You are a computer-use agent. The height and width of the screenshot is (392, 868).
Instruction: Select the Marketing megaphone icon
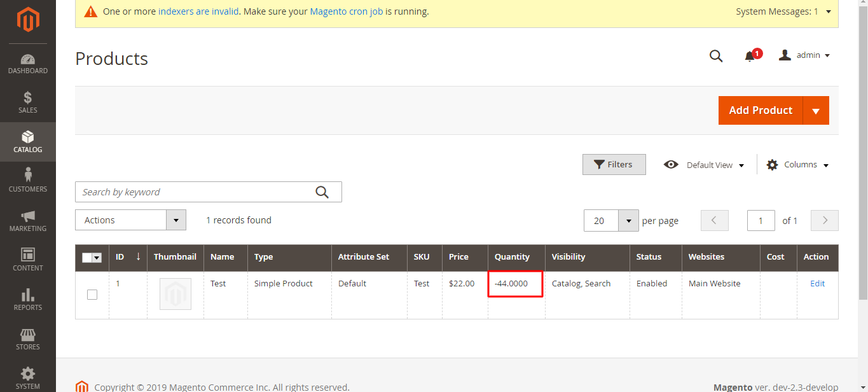coord(28,216)
